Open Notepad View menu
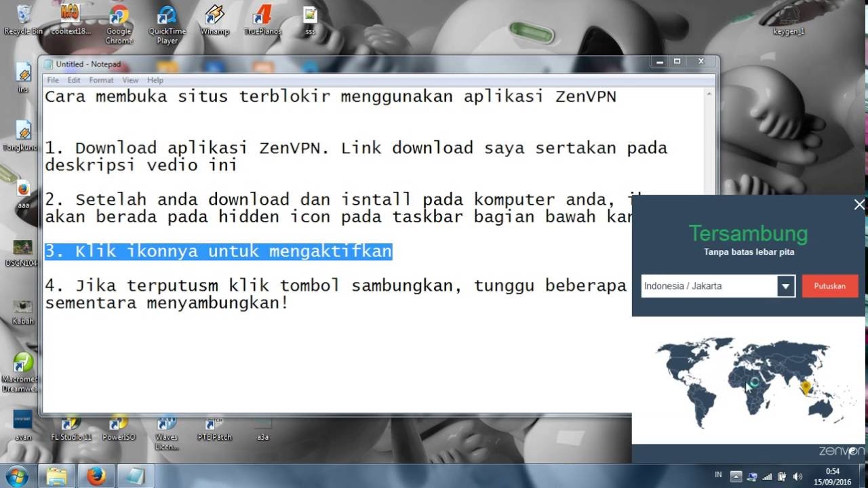This screenshot has height=488, width=868. [130, 80]
